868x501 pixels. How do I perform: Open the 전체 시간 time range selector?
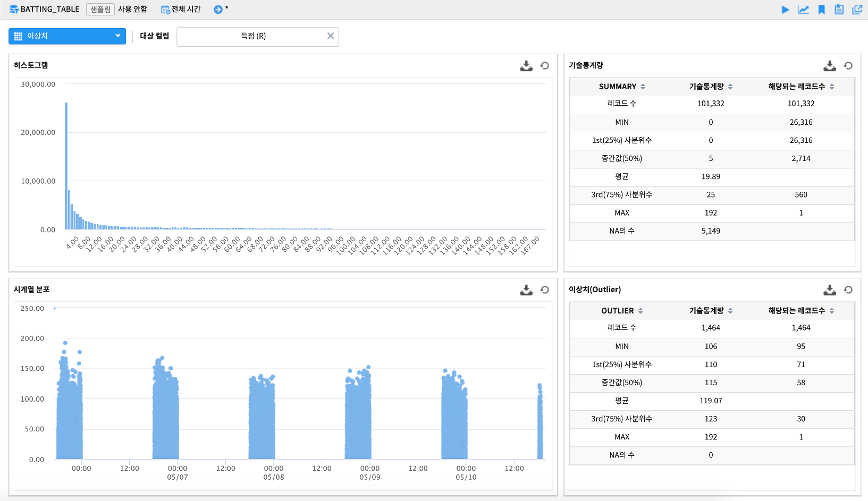coord(186,9)
